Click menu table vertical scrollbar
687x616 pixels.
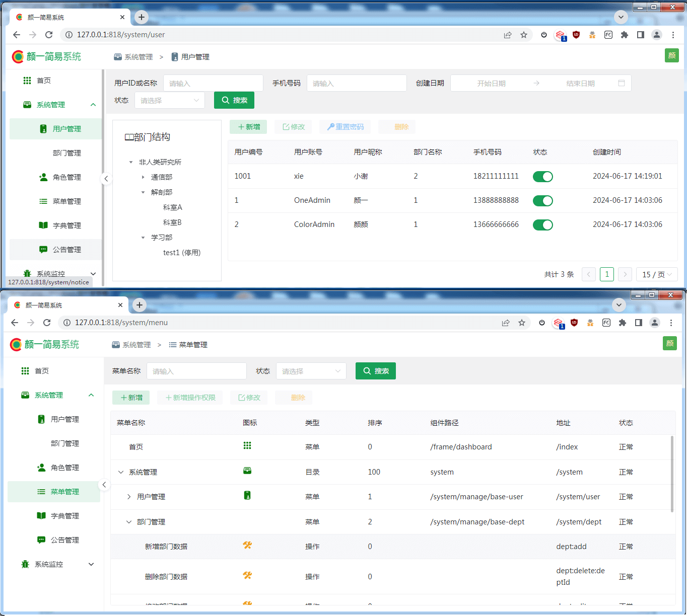click(x=672, y=474)
